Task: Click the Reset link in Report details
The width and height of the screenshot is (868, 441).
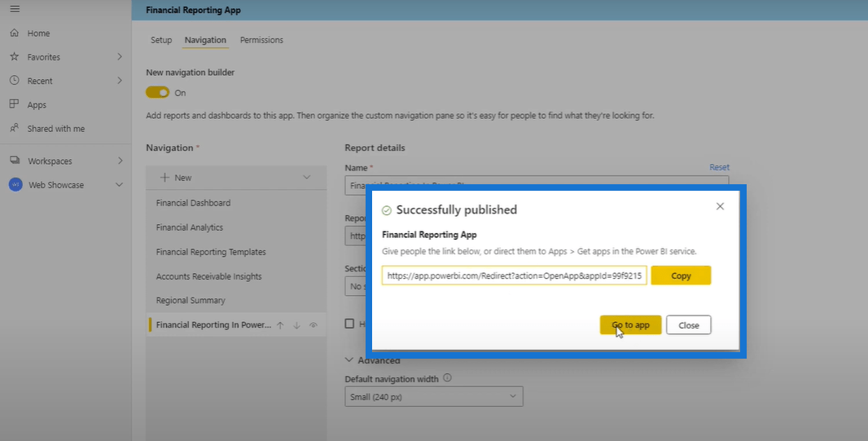Action: pos(719,167)
